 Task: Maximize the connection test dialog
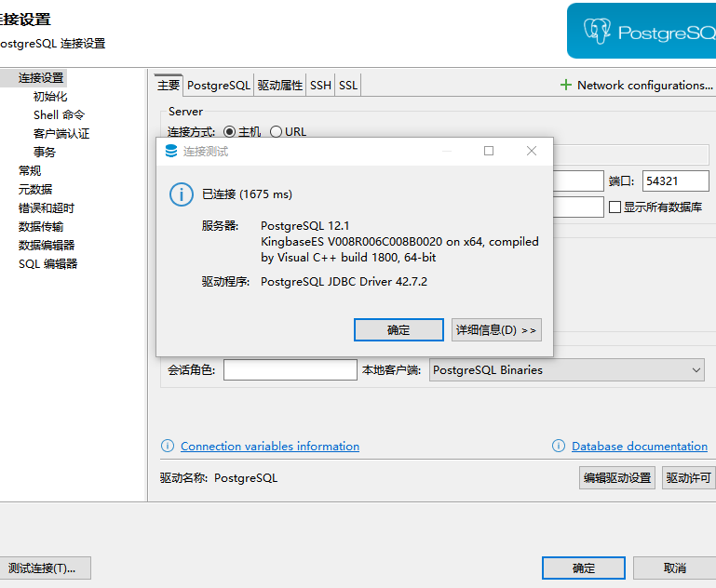[x=489, y=151]
